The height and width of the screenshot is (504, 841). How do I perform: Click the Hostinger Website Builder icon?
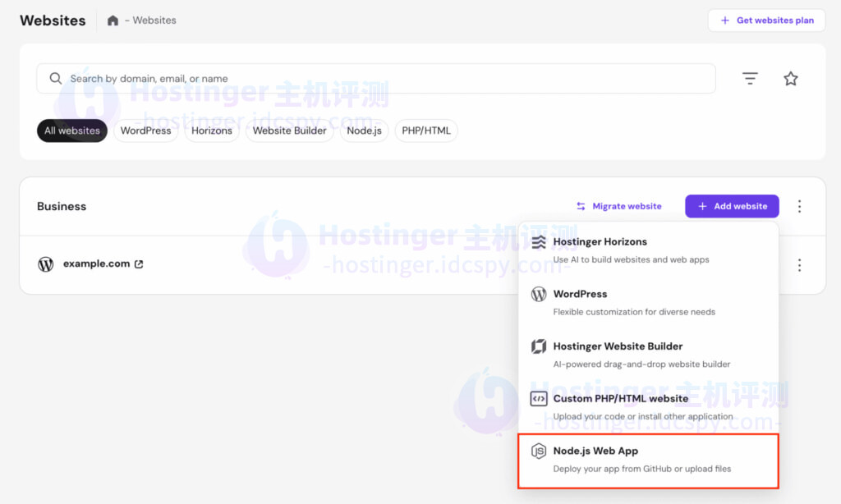(x=540, y=346)
